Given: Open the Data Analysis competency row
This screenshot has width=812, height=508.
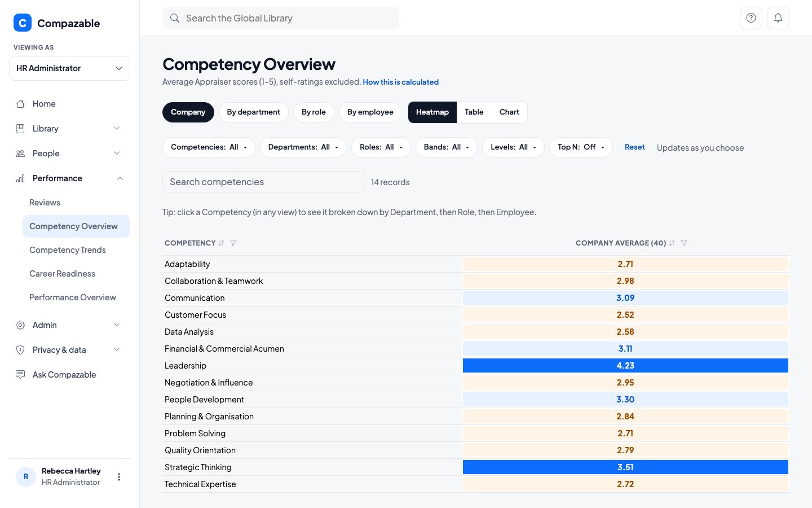Looking at the screenshot, I should point(475,332).
